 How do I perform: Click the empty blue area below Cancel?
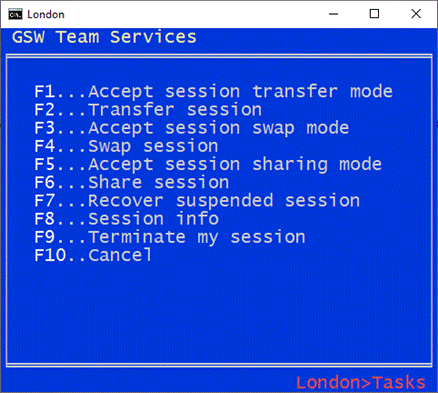(x=219, y=313)
